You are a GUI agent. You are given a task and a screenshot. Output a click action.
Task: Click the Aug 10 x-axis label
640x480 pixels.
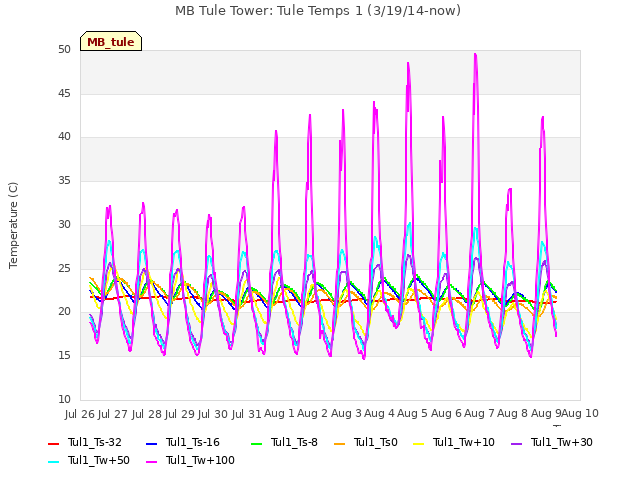pos(580,413)
